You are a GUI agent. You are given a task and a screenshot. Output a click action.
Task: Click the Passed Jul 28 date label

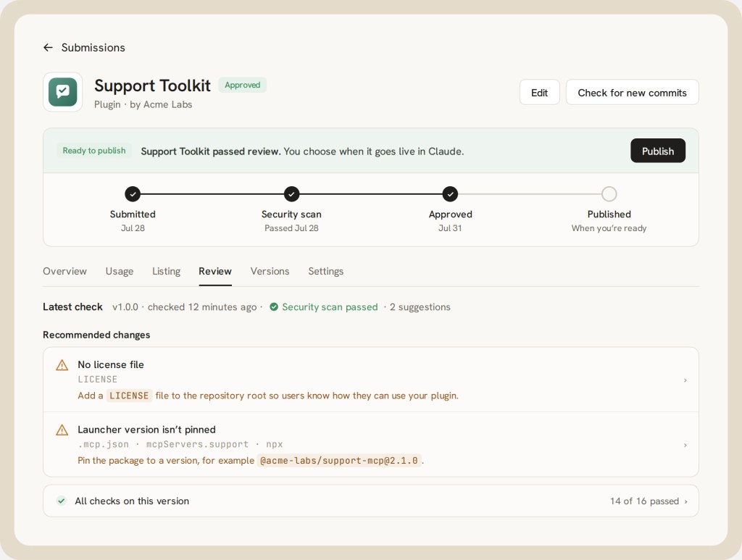point(291,228)
